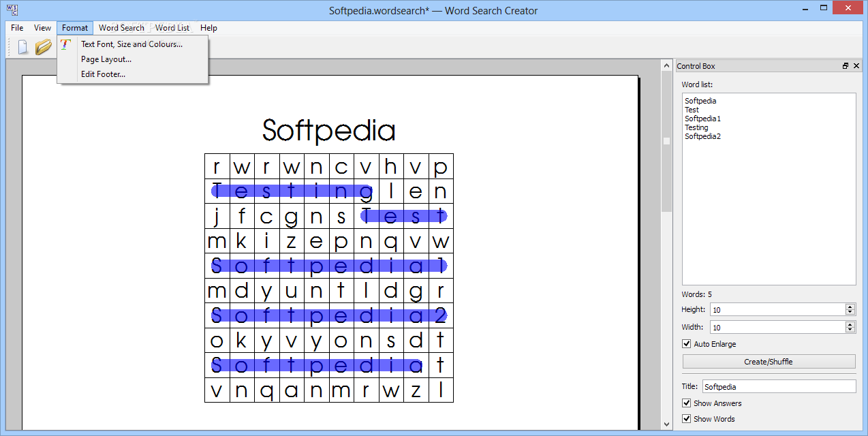The width and height of the screenshot is (868, 436).
Task: Open the View menu
Action: (x=42, y=28)
